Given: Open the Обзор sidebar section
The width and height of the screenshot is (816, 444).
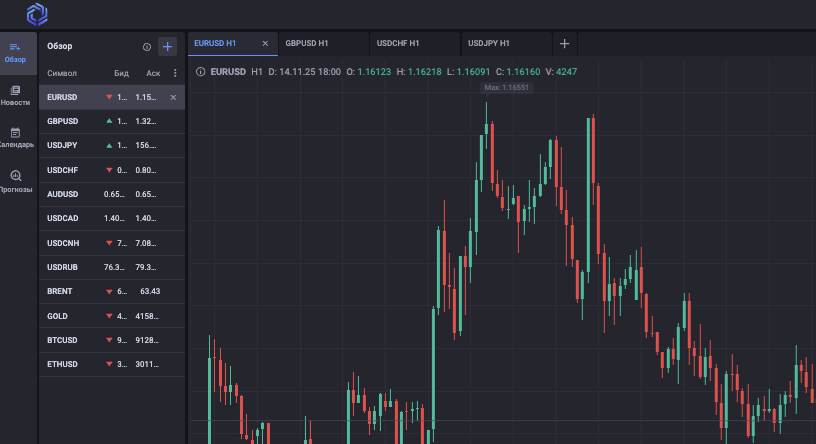Looking at the screenshot, I should pos(15,53).
